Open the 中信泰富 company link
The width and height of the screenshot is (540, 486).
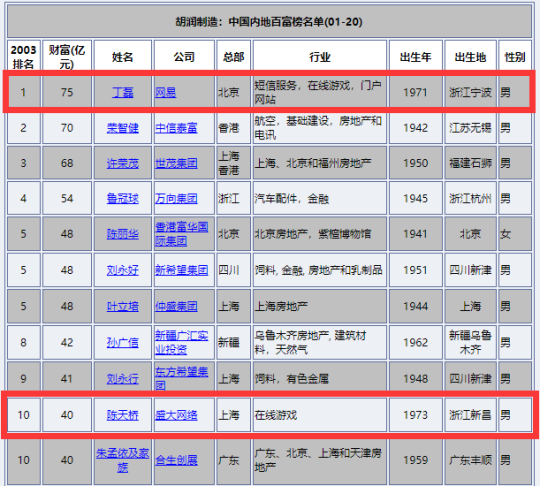pos(176,128)
